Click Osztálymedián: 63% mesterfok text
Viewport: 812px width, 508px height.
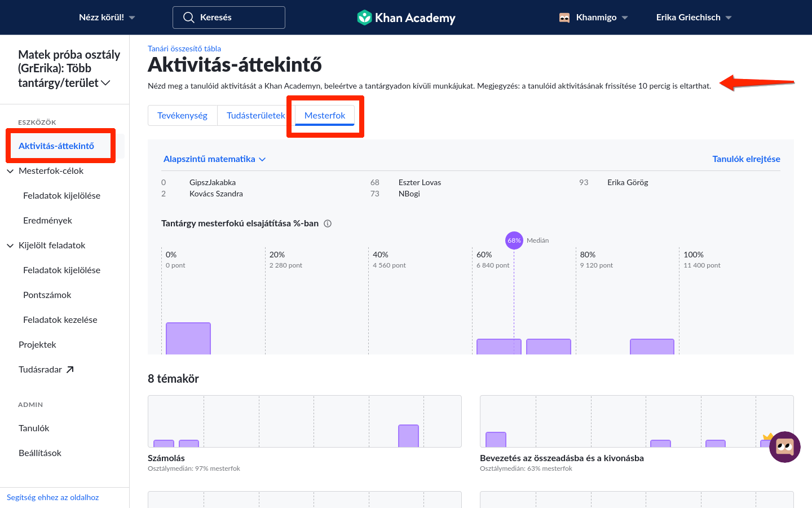(526, 468)
